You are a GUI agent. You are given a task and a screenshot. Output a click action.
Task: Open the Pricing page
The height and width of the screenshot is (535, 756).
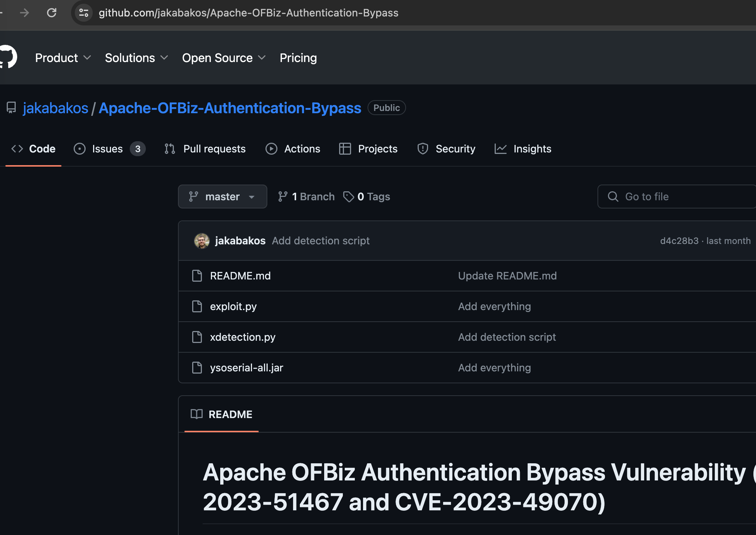pyautogui.click(x=298, y=58)
